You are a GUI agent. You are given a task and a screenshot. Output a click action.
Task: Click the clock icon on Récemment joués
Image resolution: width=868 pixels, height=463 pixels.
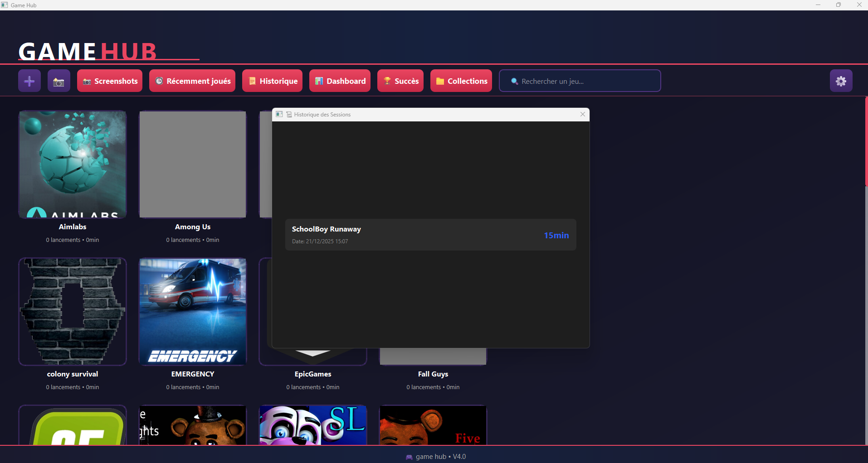(x=159, y=81)
